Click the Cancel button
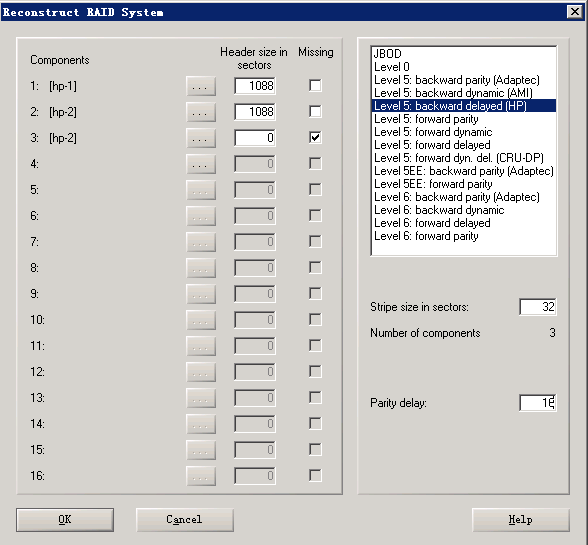Viewport: 588px width, 545px height. click(x=185, y=520)
